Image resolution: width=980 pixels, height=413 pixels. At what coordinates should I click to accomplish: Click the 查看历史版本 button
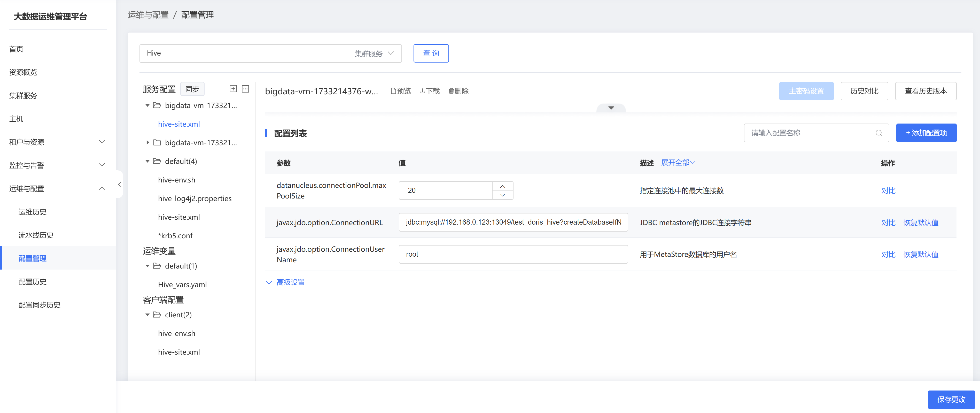(x=925, y=91)
